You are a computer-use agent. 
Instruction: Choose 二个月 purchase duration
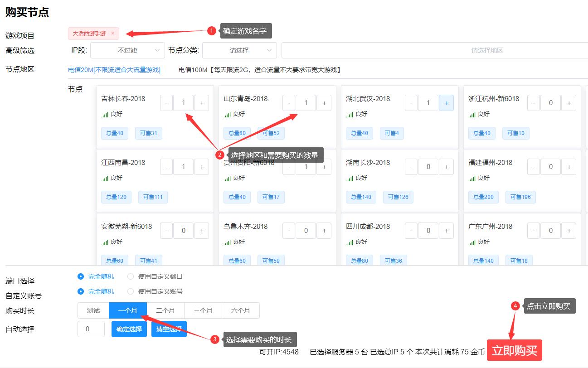165,310
